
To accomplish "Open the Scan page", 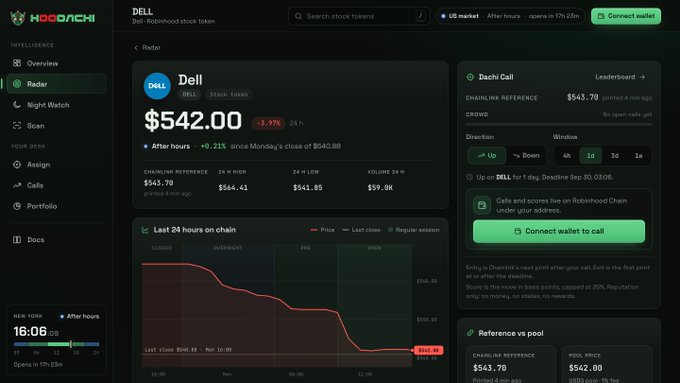I will [56, 125].
